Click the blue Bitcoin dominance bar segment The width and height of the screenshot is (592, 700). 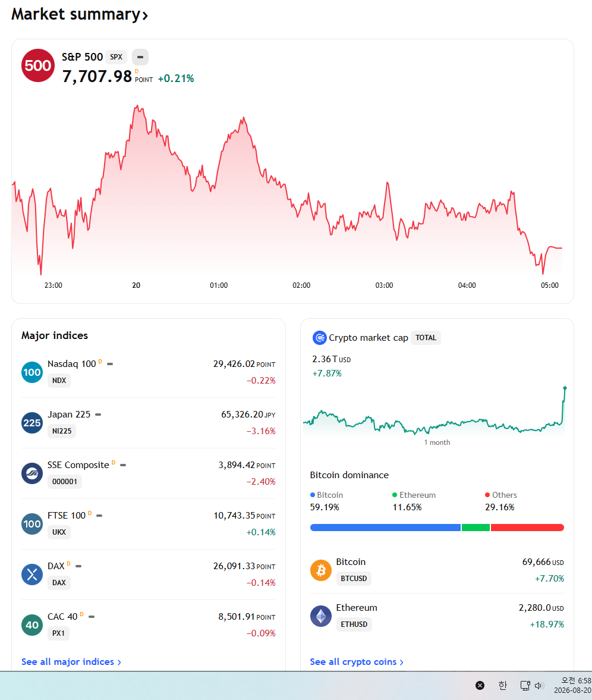(x=385, y=528)
